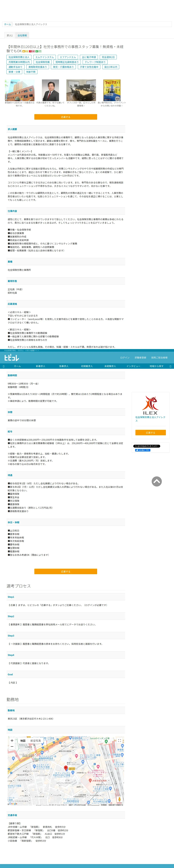Screen dimensions: 174x868
Task: Open the 会社情報 tab
Action: point(22,35)
